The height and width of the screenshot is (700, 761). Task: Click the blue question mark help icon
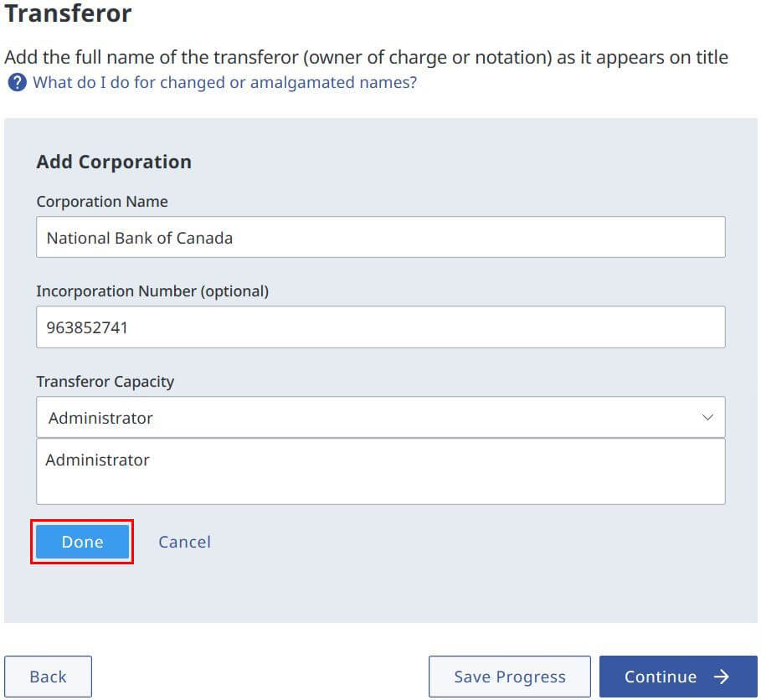tap(17, 83)
